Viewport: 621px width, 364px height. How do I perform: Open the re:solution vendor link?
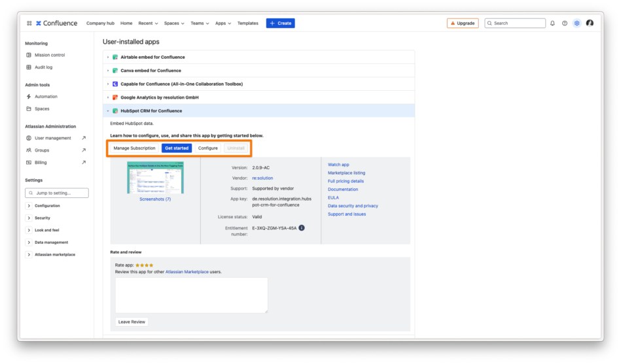[x=262, y=178]
